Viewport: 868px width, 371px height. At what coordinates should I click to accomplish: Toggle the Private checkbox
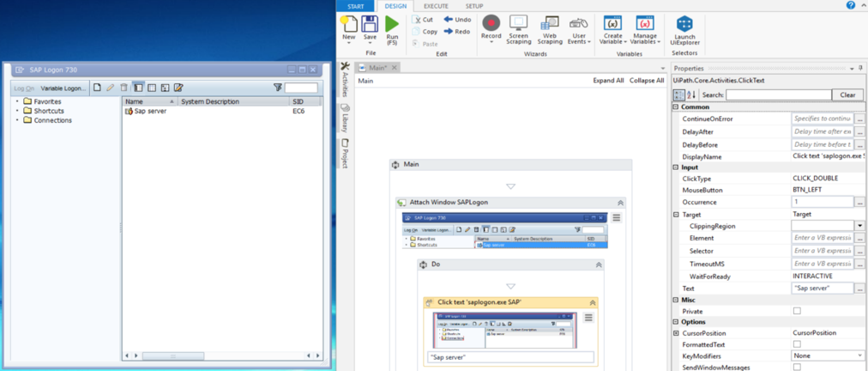pos(797,311)
